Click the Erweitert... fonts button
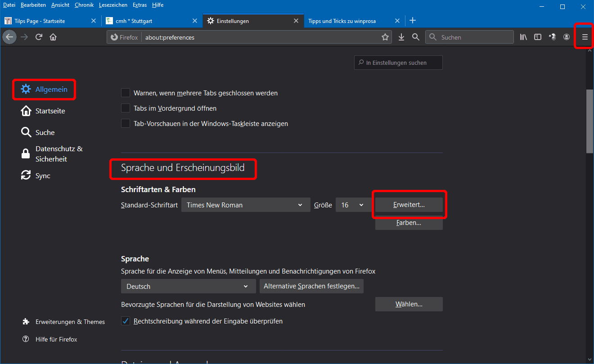 point(409,205)
